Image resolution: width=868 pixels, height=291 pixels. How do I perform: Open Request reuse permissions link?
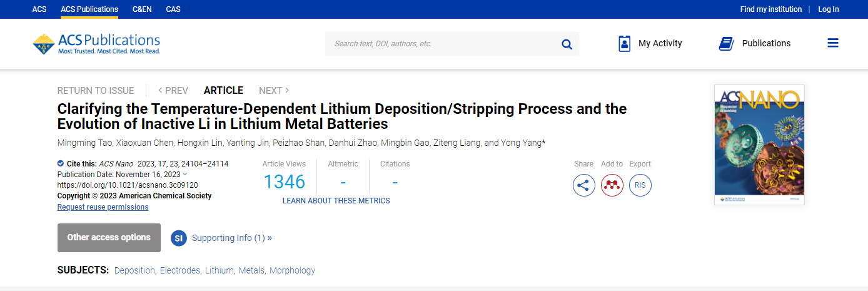tap(103, 207)
